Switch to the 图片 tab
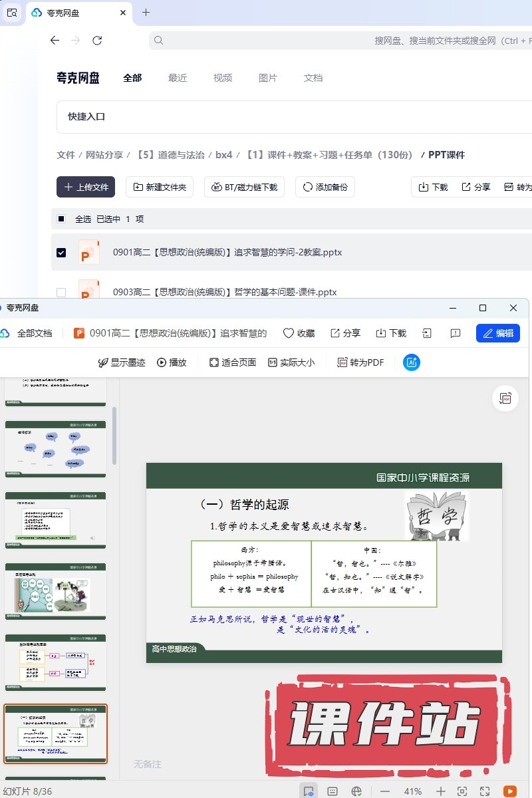 pyautogui.click(x=267, y=78)
